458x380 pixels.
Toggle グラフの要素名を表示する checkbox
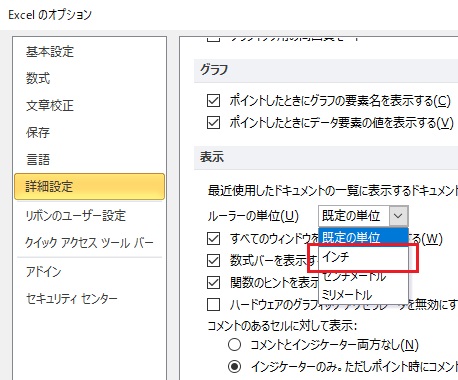coord(213,100)
